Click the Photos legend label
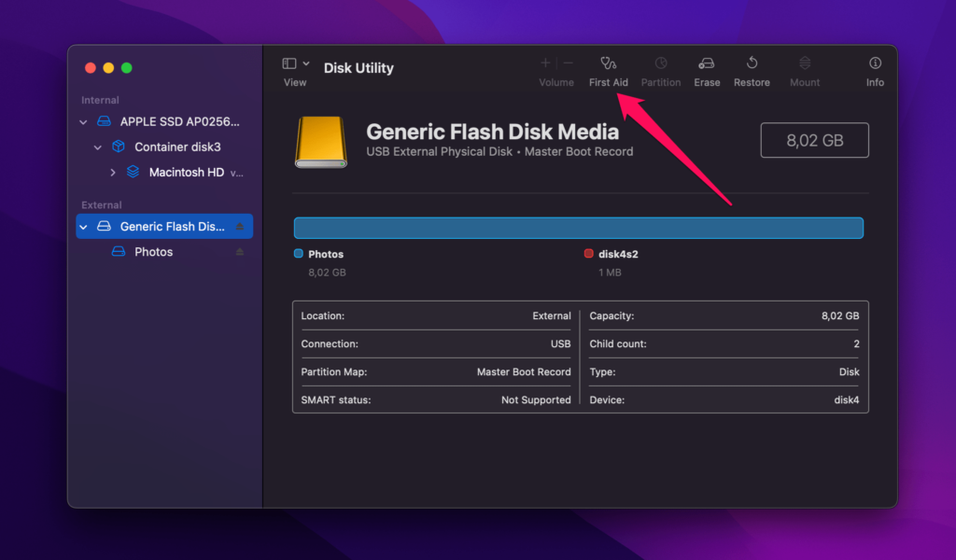Viewport: 956px width, 560px height. click(326, 254)
